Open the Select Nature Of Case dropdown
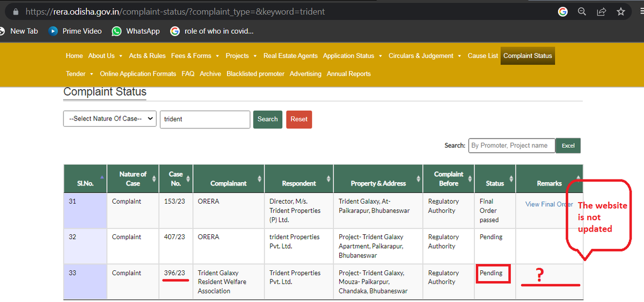Screen dimensions: 644x302 [x=109, y=119]
